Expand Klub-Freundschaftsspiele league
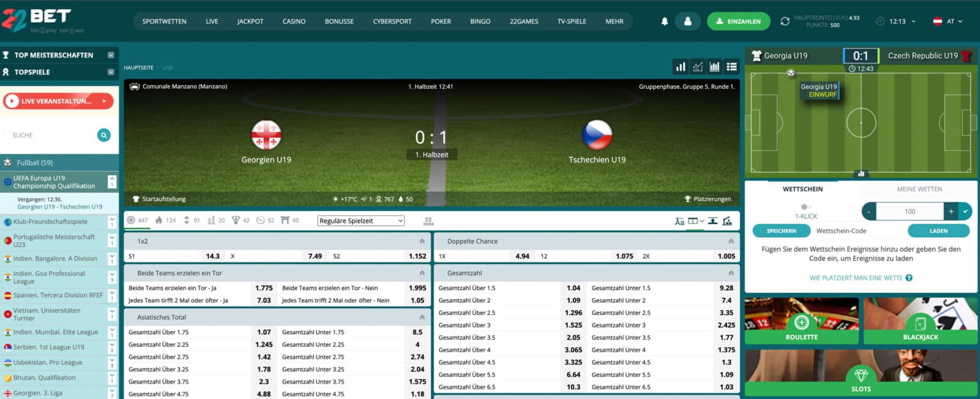This screenshot has width=980, height=399. pos(112,222)
